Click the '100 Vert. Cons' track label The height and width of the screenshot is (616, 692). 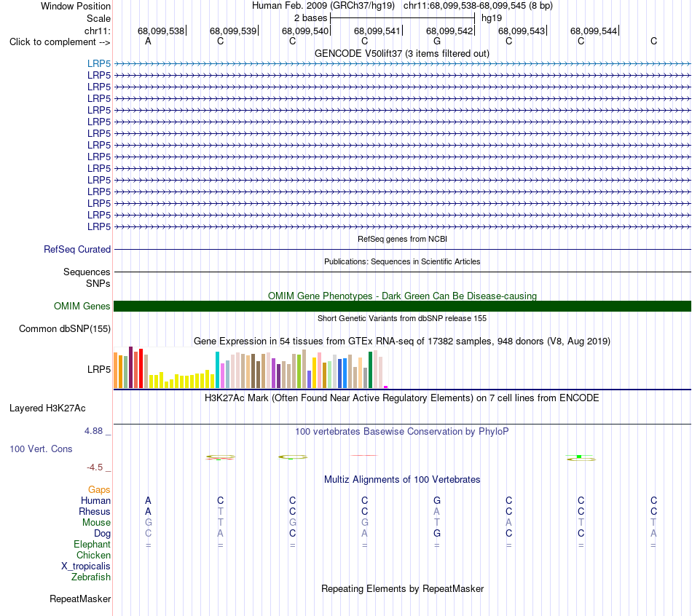point(41,449)
